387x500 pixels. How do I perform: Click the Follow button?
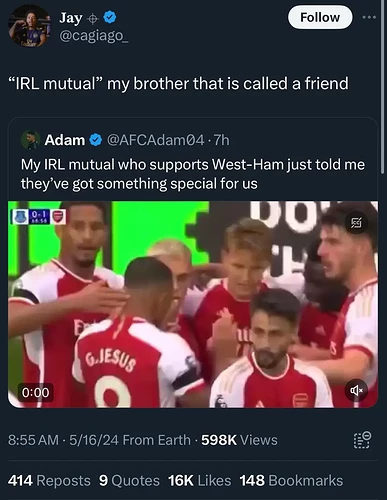[320, 17]
